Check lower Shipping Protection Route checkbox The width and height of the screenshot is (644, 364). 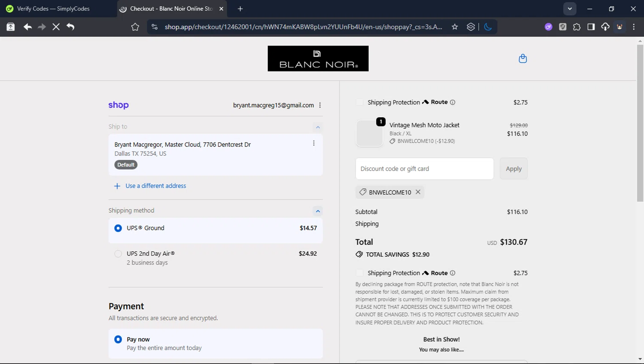360,273
